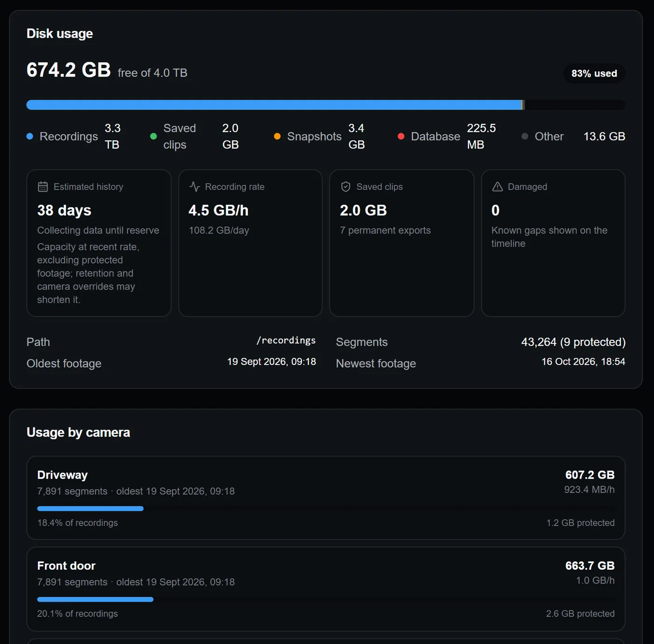
Task: Click the Disk usage heading
Action: tap(60, 34)
